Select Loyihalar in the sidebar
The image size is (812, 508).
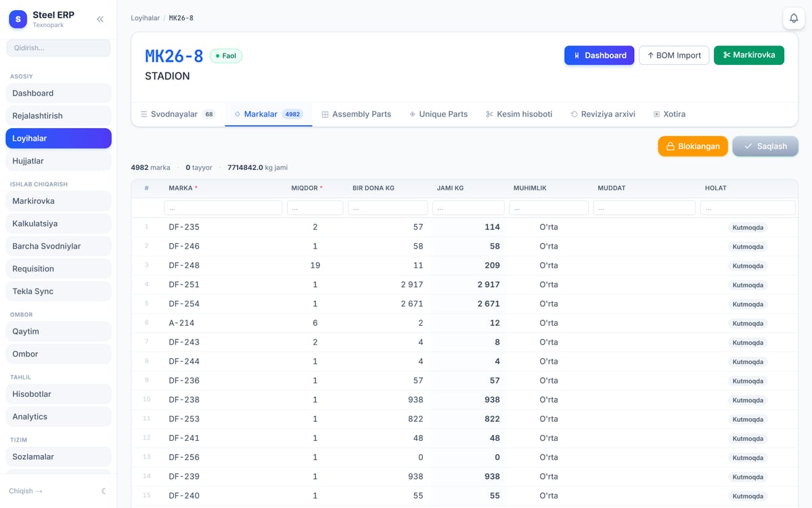(58, 138)
